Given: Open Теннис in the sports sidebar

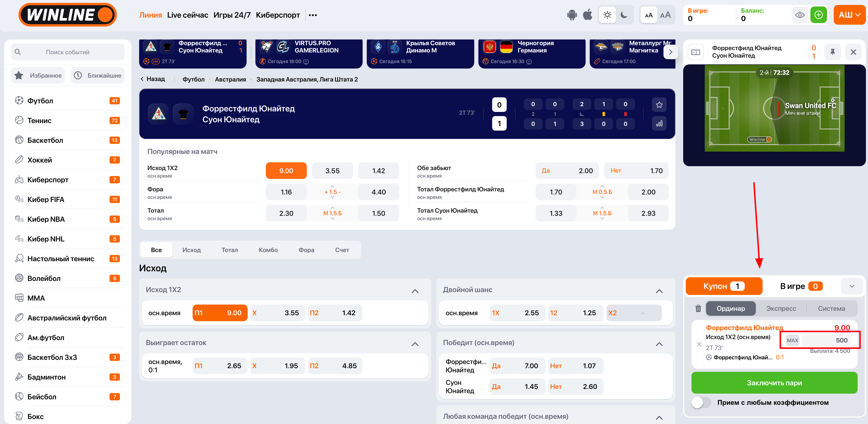Looking at the screenshot, I should click(39, 120).
